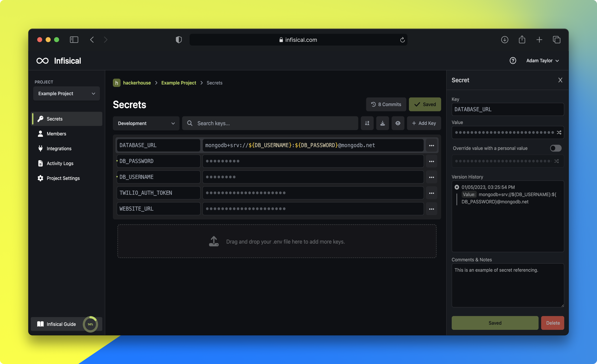Click the DB_USERNAME key name cell
The width and height of the screenshot is (597, 364).
click(158, 177)
